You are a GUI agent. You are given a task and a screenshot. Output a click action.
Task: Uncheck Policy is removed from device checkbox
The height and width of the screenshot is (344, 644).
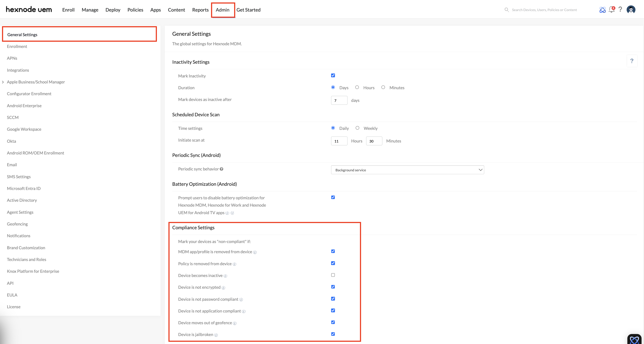click(333, 263)
